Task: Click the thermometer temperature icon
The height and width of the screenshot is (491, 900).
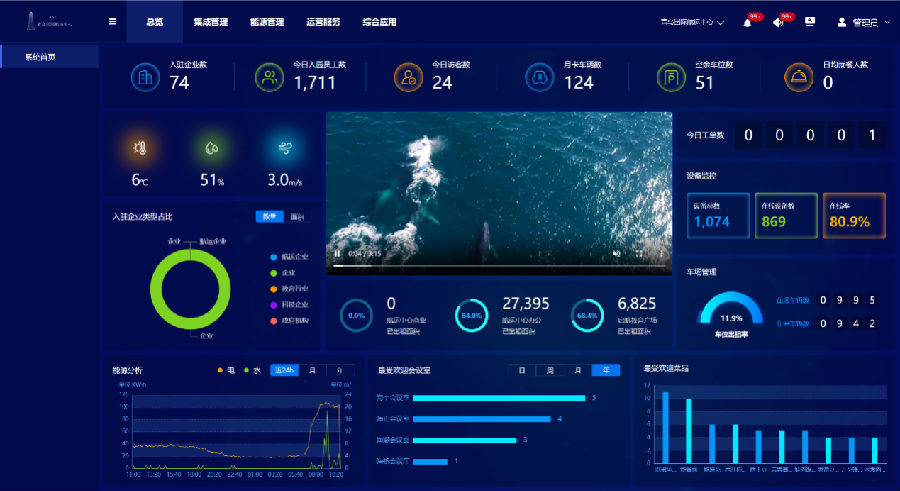Action: click(x=140, y=148)
